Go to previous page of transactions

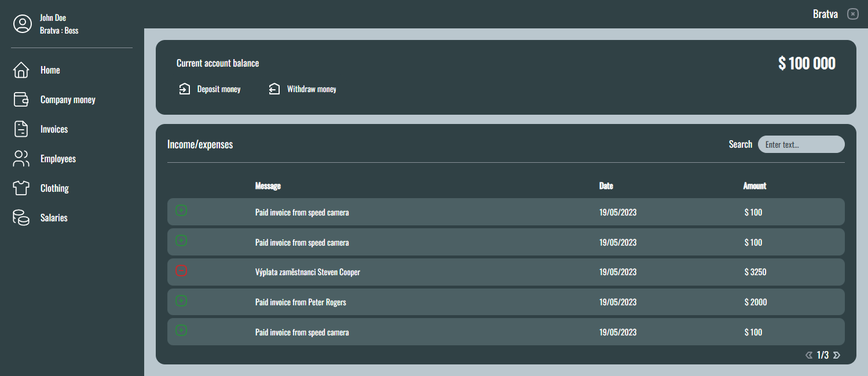coord(809,355)
